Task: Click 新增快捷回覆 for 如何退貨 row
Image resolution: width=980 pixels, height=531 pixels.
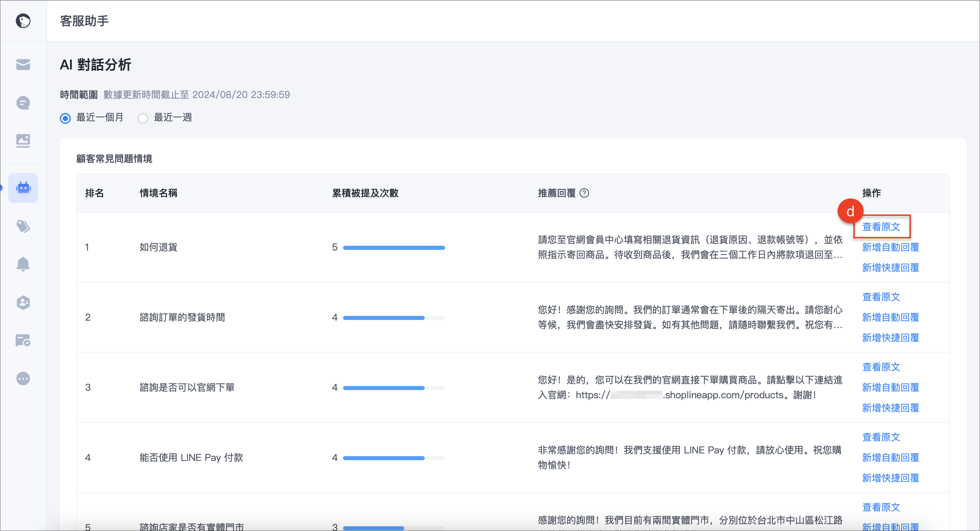Action: pos(890,268)
